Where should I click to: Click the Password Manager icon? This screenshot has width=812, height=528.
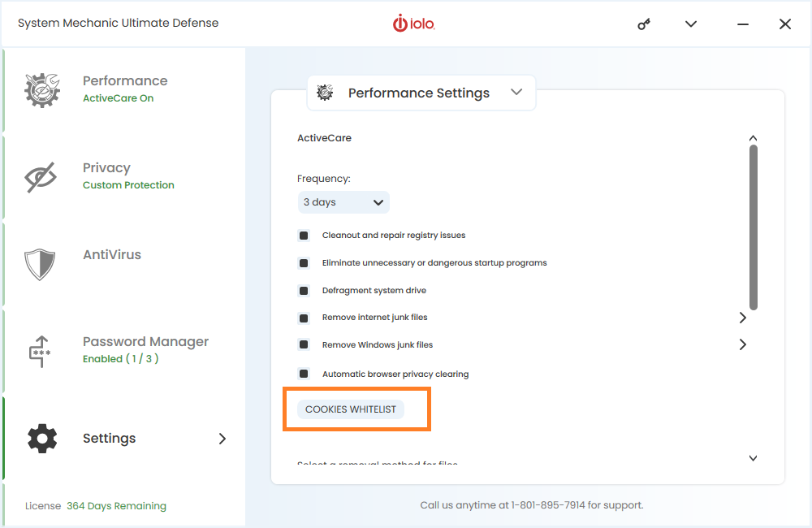tap(40, 351)
